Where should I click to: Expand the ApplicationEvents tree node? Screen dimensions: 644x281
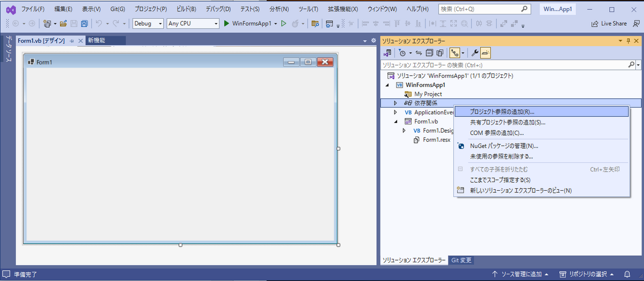pyautogui.click(x=396, y=112)
